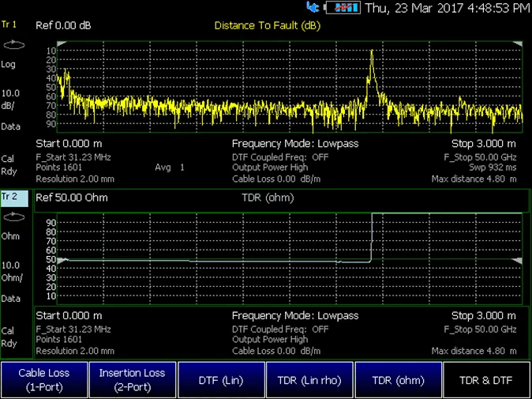Click the battery indicator icon

point(343,8)
